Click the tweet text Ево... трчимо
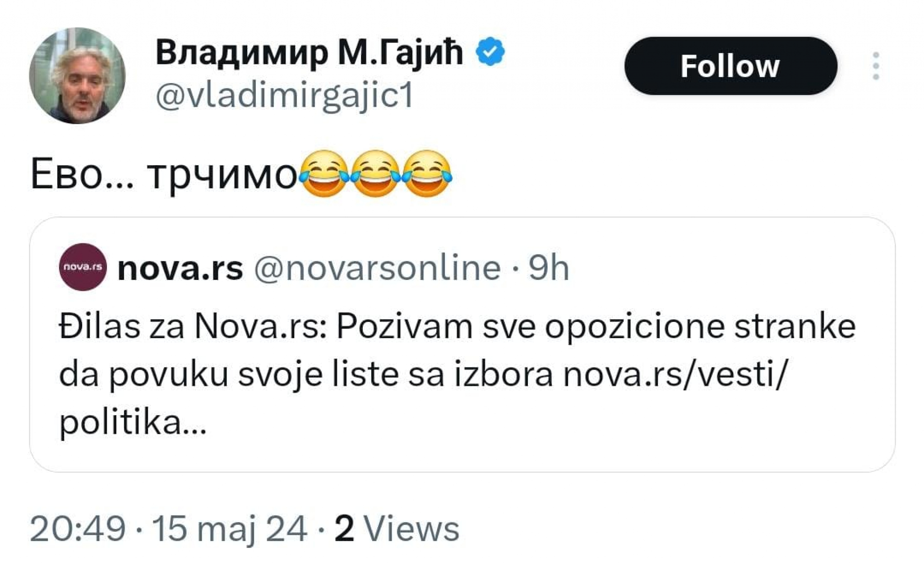The height and width of the screenshot is (571, 924). tap(163, 175)
